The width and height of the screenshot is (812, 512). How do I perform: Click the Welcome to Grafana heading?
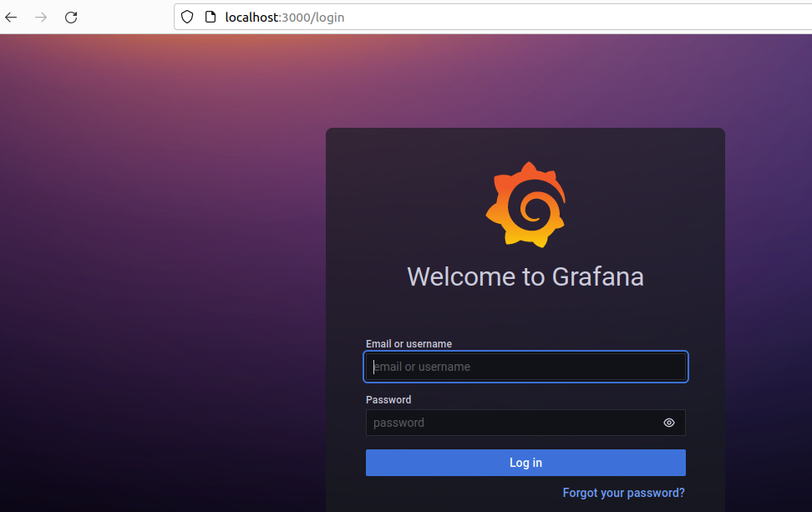point(525,276)
